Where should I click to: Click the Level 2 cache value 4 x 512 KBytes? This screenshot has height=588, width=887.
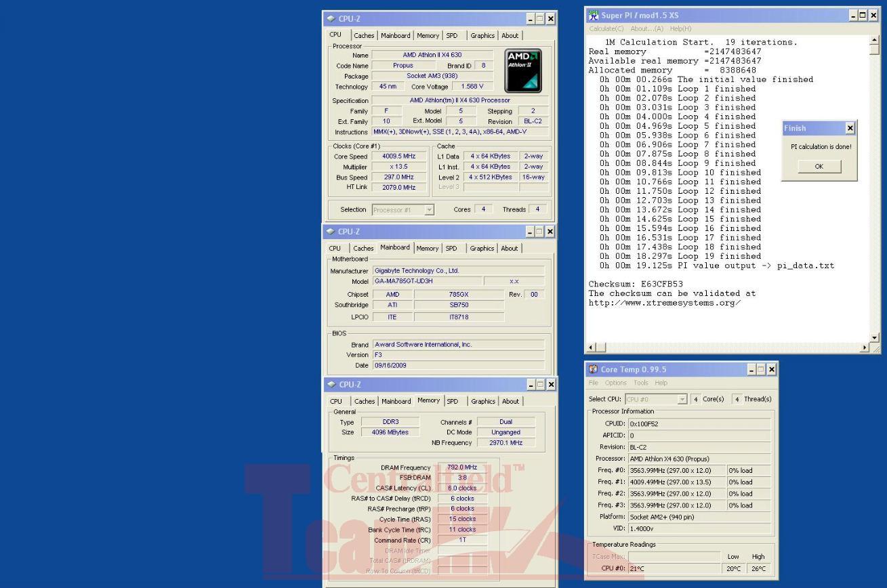tap(491, 177)
